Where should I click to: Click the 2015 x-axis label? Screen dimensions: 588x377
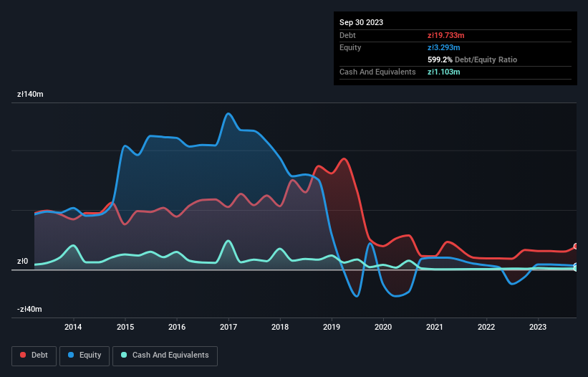coord(125,327)
